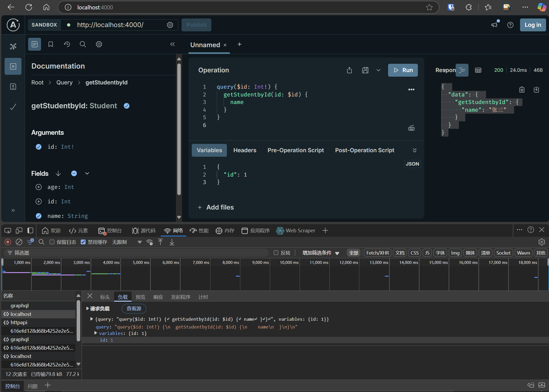
Task: Add the age field to the operation
Action: [39, 187]
